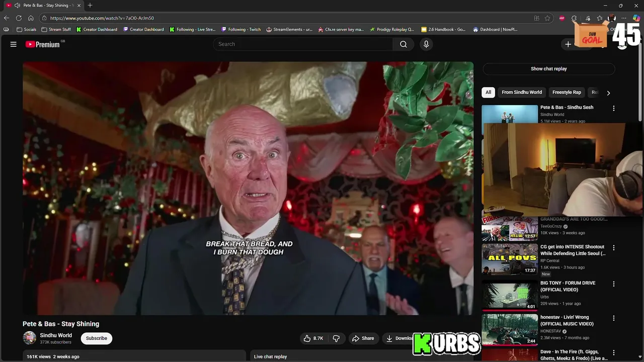Open options for CG INTENSE Shootout video
The height and width of the screenshot is (362, 644).
click(613, 248)
